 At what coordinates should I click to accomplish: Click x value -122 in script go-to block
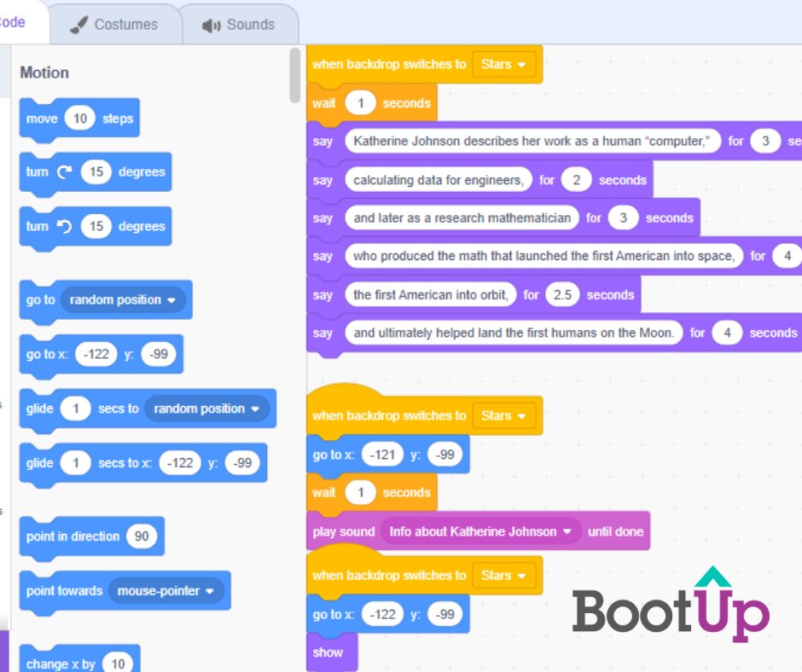tap(382, 614)
